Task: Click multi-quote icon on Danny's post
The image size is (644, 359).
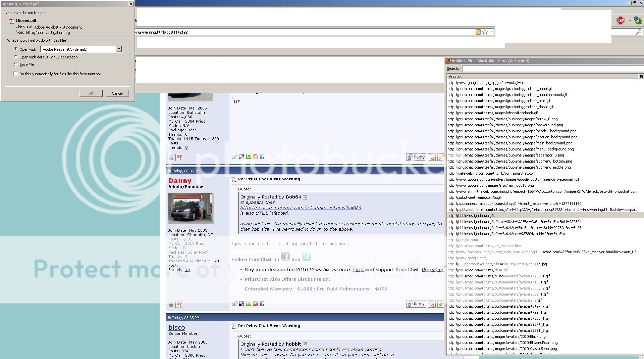Action: (x=432, y=304)
